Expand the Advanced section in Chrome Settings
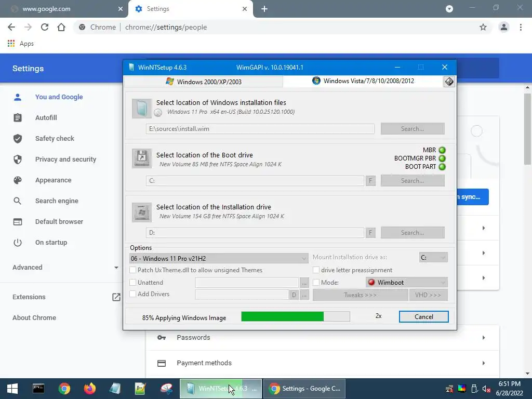Image resolution: width=532 pixels, height=399 pixels. click(65, 268)
